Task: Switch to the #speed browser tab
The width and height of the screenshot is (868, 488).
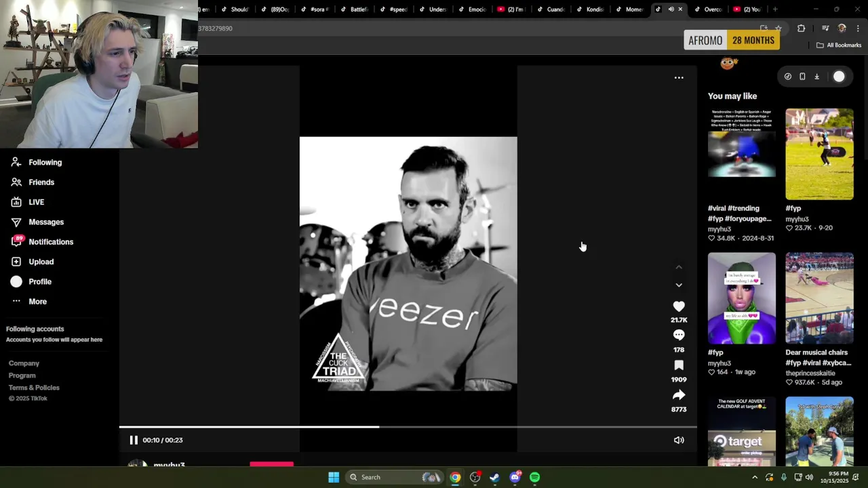Action: click(393, 9)
